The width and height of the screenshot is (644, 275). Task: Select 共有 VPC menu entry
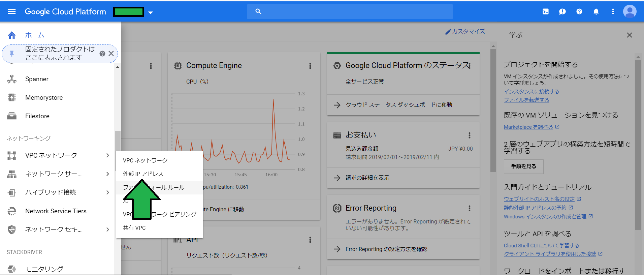click(x=134, y=228)
